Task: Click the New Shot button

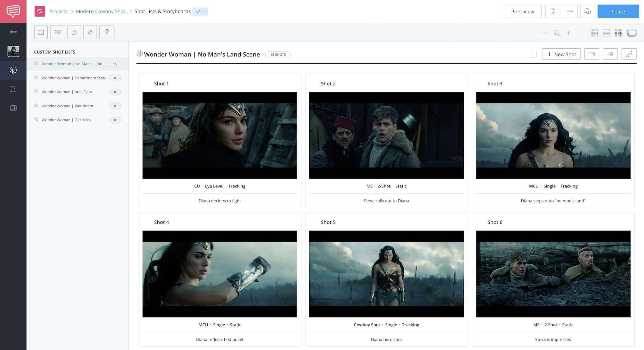Action: point(561,54)
